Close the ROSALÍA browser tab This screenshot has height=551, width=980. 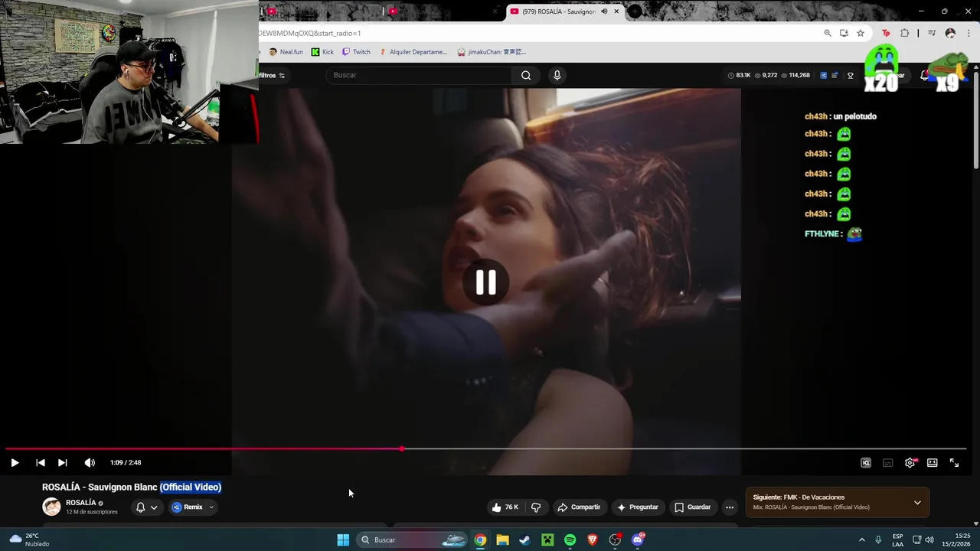coord(616,11)
